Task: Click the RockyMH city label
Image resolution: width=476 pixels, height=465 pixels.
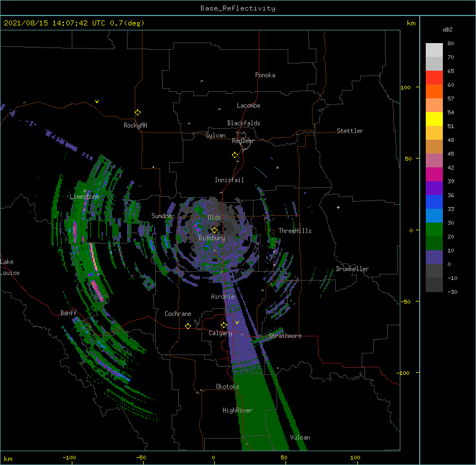Action: [x=135, y=125]
